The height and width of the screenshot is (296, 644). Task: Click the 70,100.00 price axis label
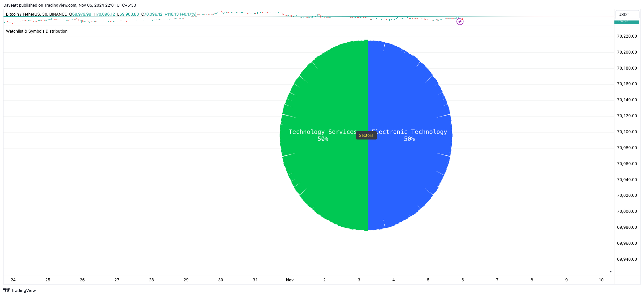tap(627, 132)
